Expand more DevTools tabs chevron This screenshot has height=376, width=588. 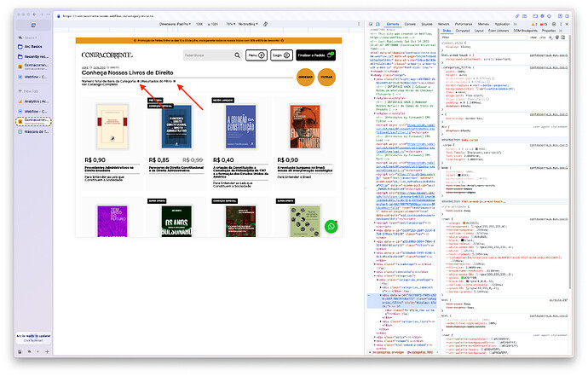point(516,24)
